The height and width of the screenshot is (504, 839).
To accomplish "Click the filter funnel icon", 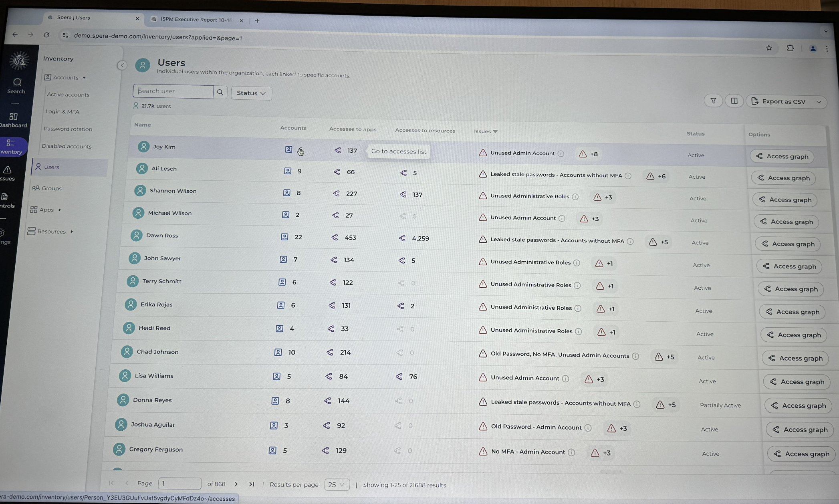I will 713,101.
